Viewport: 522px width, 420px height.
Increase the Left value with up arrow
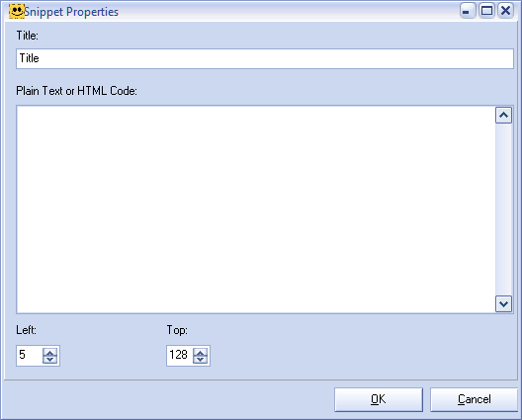(x=50, y=352)
